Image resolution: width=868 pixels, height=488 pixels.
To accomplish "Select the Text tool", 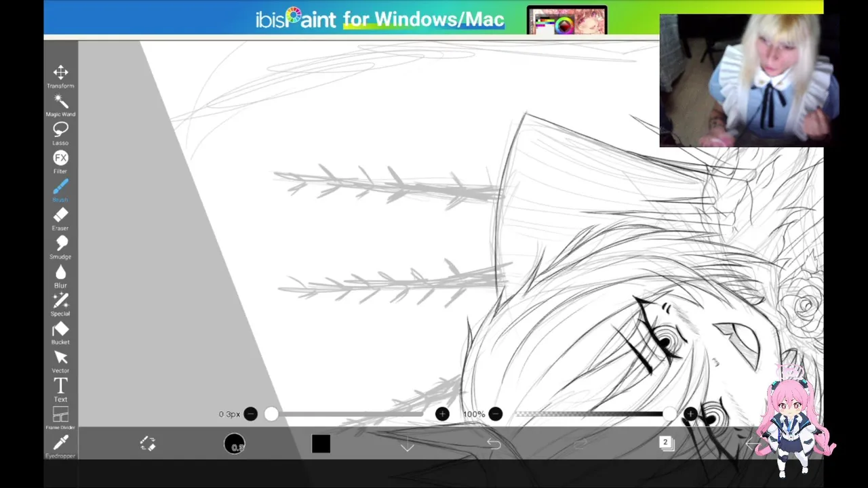I will (x=60, y=390).
